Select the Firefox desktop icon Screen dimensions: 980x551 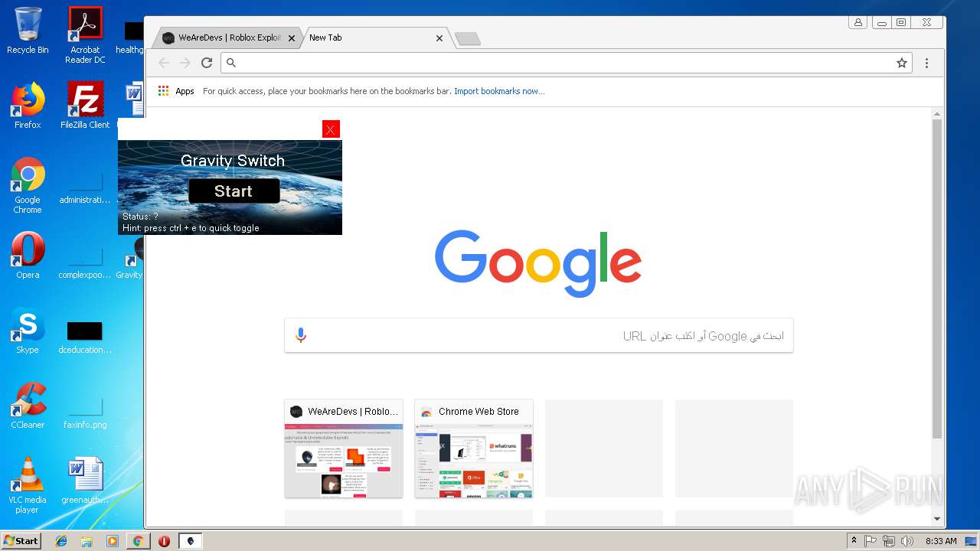pos(28,106)
